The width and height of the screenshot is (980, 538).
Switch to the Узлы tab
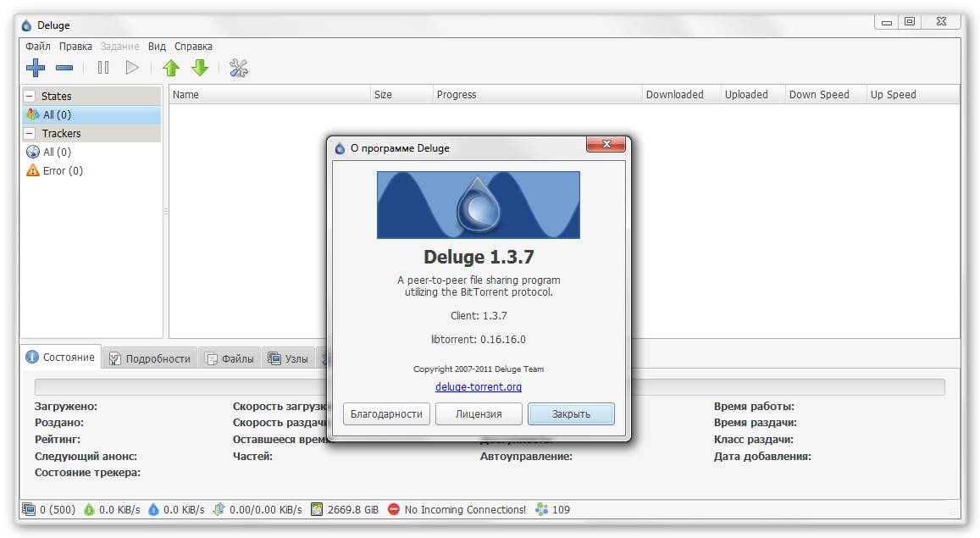coord(289,358)
